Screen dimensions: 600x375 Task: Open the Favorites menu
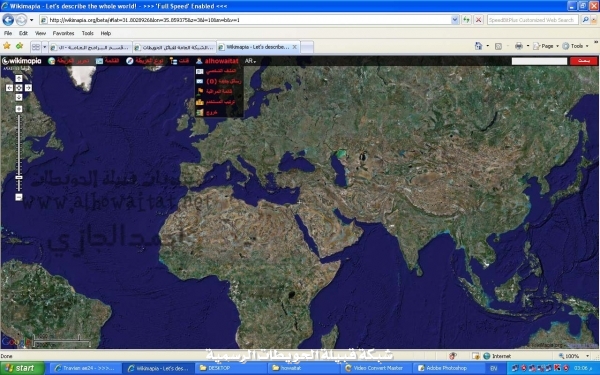pyautogui.click(x=64, y=33)
